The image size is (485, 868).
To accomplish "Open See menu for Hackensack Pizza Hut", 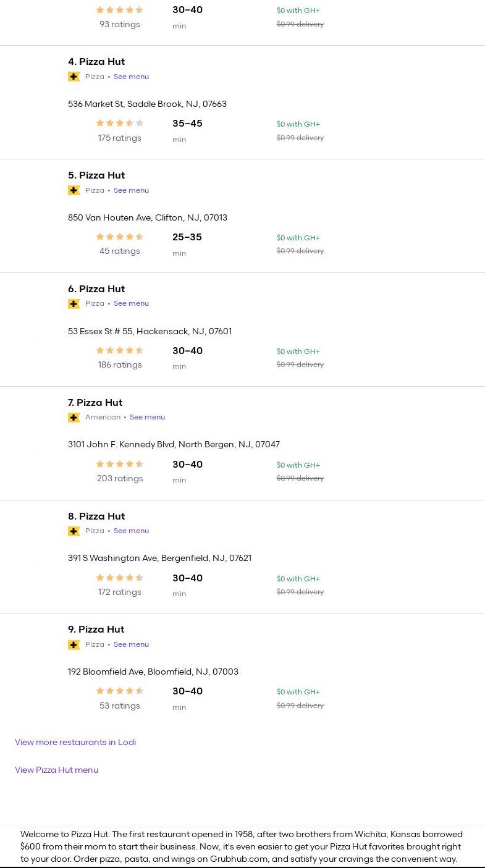I will click(x=131, y=303).
